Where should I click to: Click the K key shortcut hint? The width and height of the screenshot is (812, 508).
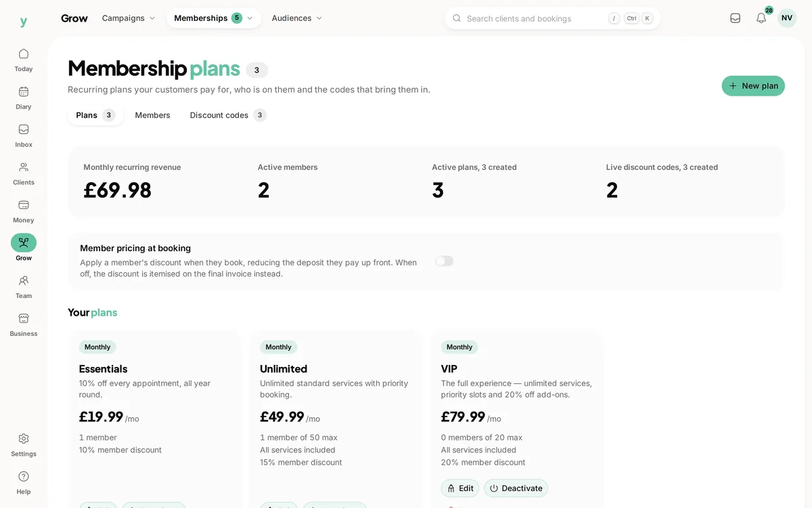tap(648, 18)
